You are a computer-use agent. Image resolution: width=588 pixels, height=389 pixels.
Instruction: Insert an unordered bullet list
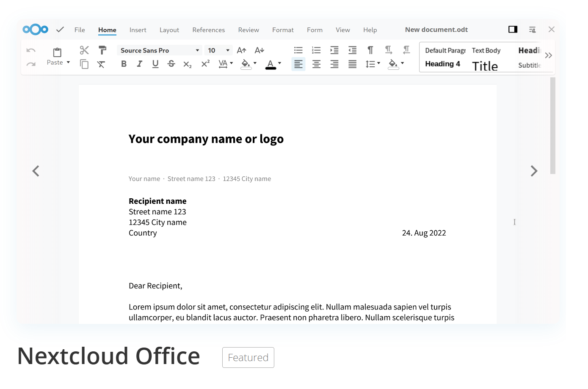coord(298,50)
